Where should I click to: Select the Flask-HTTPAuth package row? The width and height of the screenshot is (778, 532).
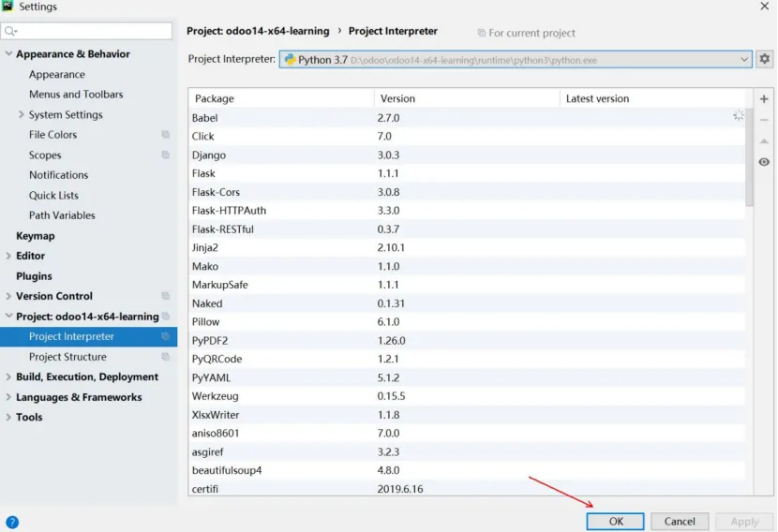click(467, 210)
